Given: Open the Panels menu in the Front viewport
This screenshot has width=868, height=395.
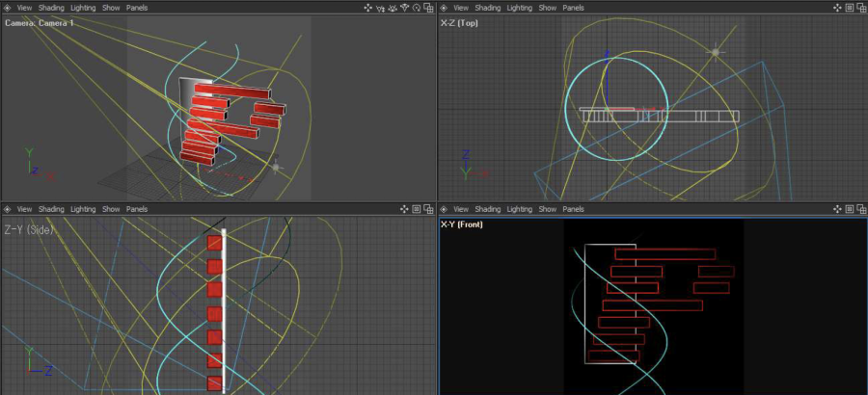Looking at the screenshot, I should point(573,209).
